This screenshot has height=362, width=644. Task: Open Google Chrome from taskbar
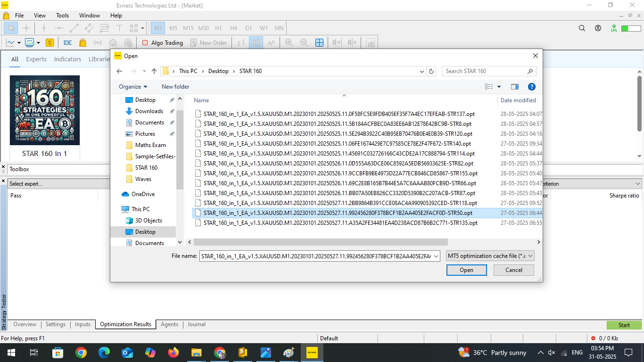tap(81, 353)
